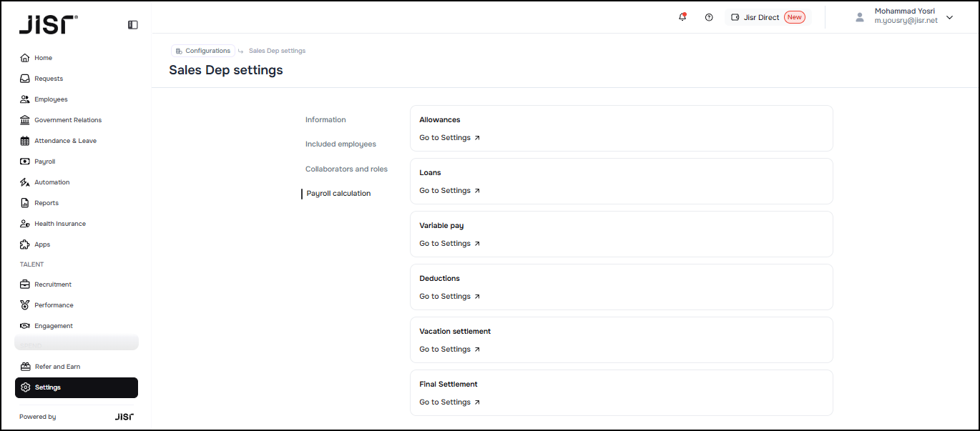The image size is (980, 431).
Task: Open Automation in the sidebar
Action: click(52, 182)
